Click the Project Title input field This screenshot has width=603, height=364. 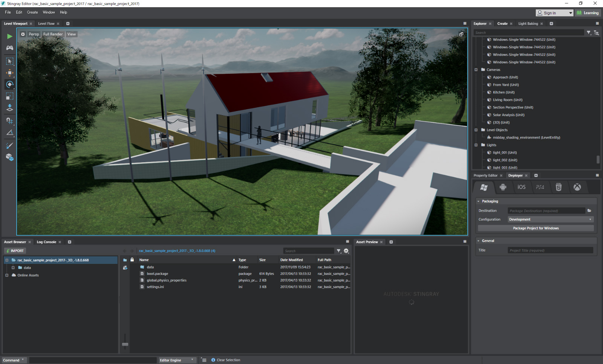point(550,250)
